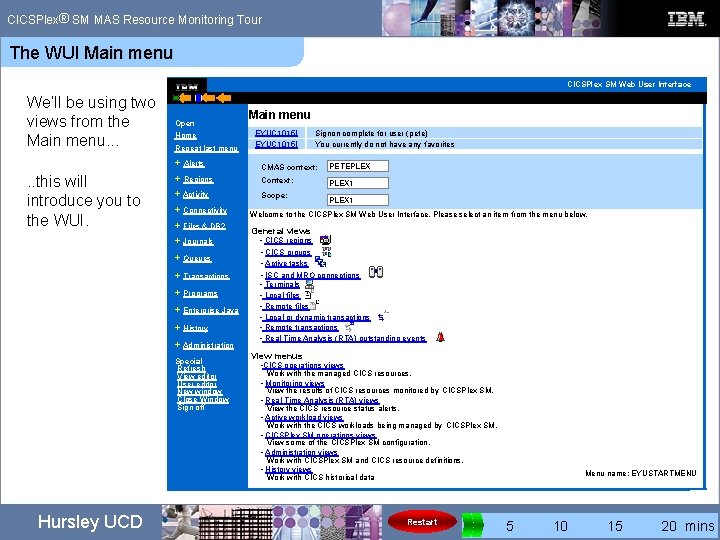This screenshot has height=540, width=720.
Task: Expand the Journals plus sign
Action: click(x=177, y=241)
